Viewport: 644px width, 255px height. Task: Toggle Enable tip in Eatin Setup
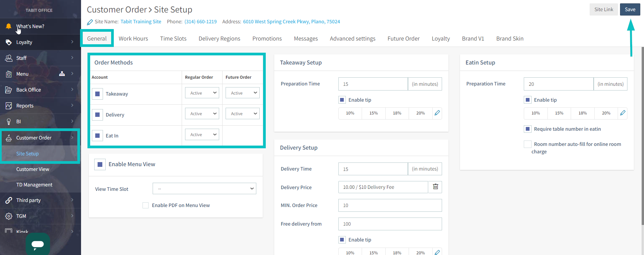527,100
